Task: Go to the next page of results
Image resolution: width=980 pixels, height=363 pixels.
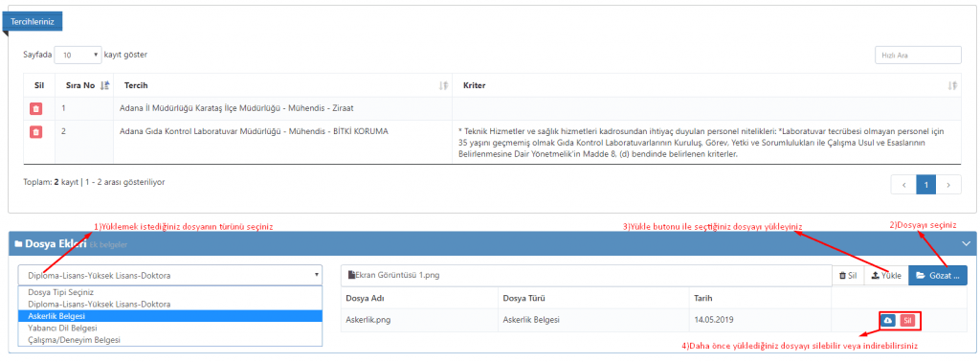Action: (x=948, y=185)
